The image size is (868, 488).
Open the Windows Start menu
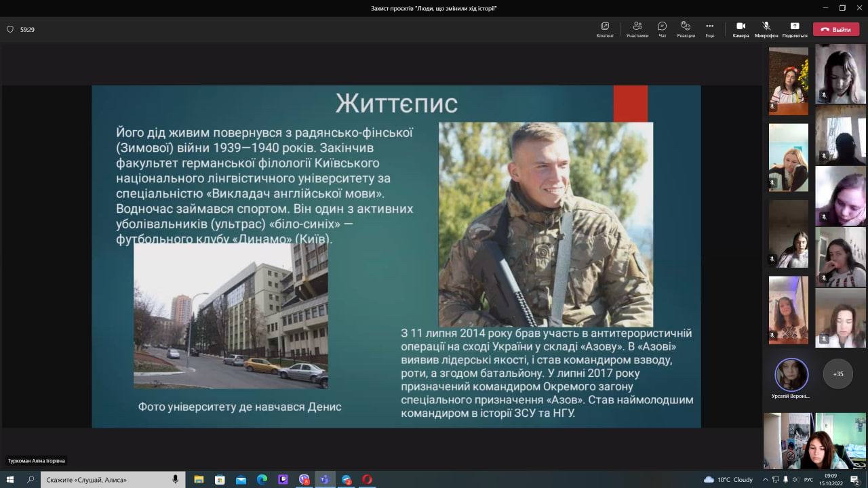pos(10,480)
